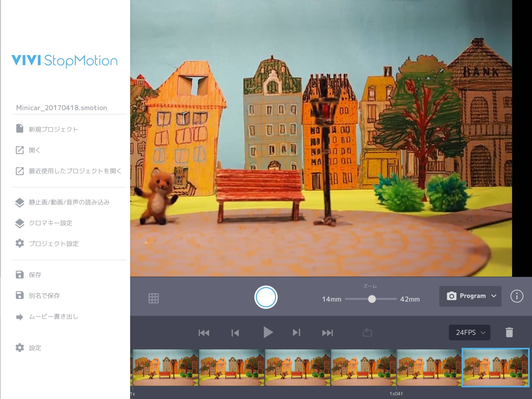Select the highlighted last frame thumbnail

(x=495, y=367)
